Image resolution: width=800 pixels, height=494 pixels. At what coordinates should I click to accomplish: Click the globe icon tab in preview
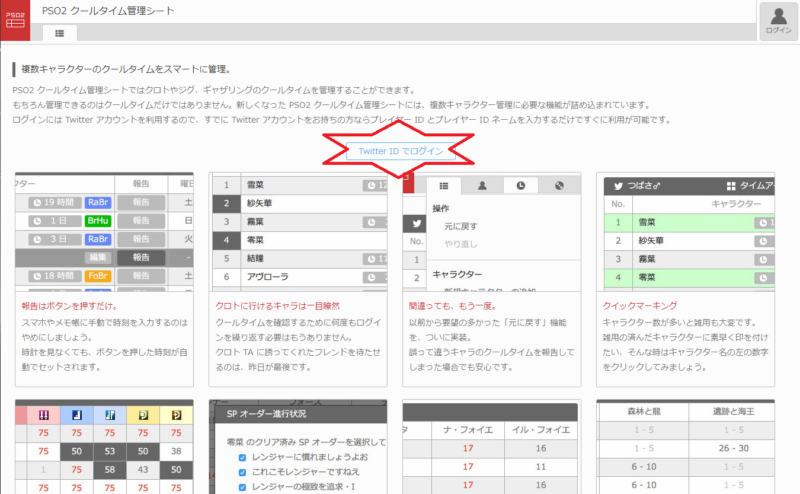tap(559, 185)
